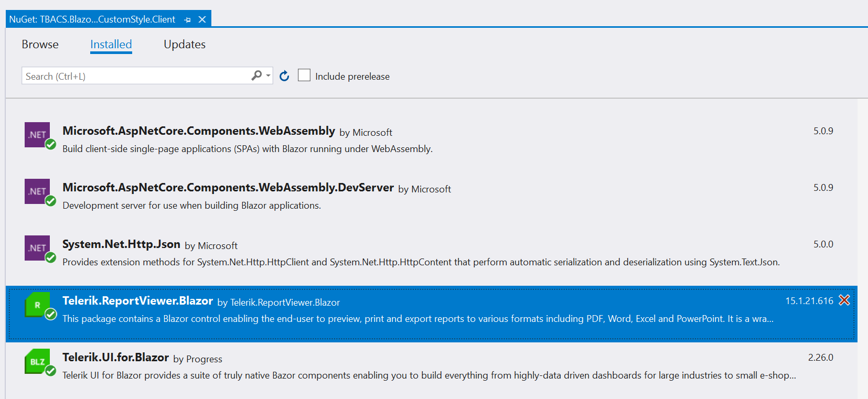Viewport: 868px width, 399px height.
Task: Click the 'Telerik UI for Blazor provides' description
Action: (x=429, y=375)
